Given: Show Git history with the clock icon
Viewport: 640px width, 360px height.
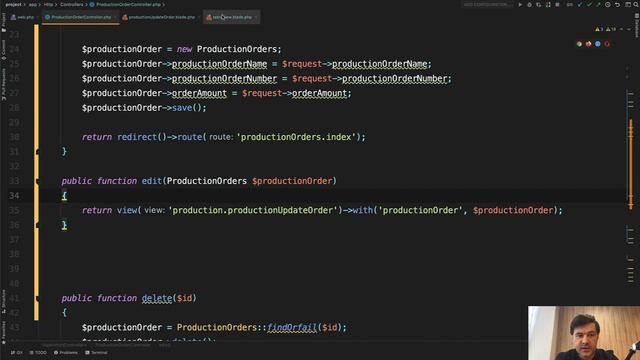Looking at the screenshot, I should tap(608, 4).
